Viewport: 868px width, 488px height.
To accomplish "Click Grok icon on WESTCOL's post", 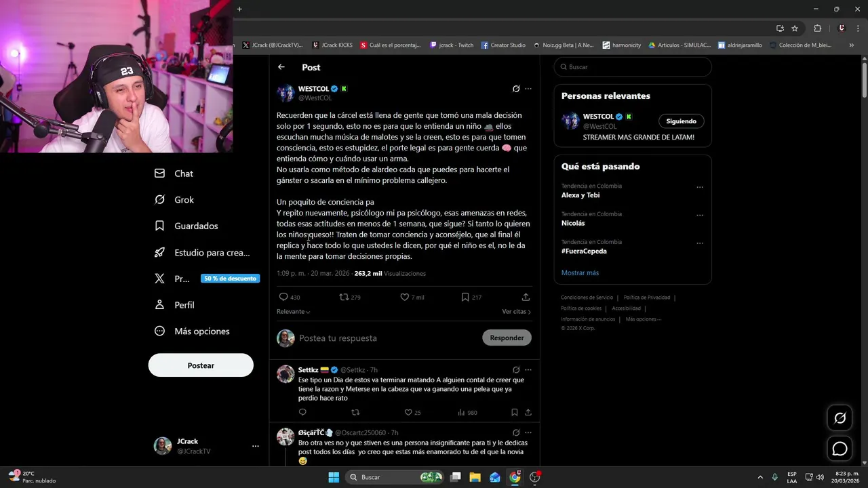I will (516, 89).
